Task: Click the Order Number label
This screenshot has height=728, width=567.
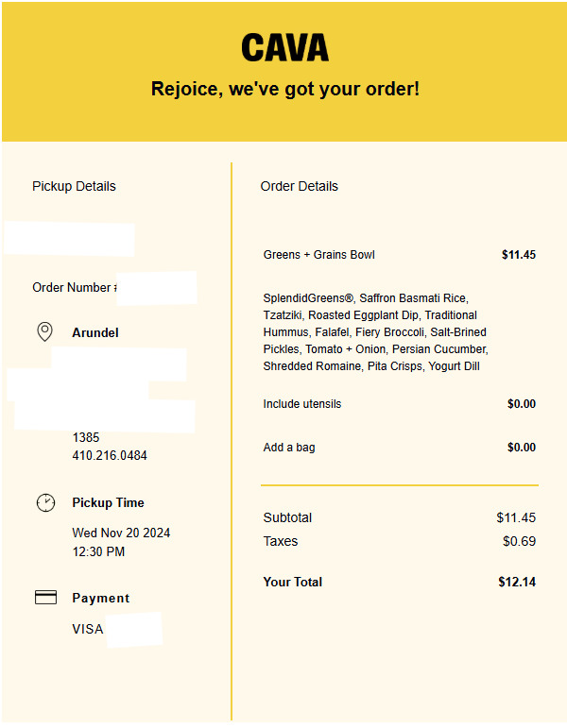Action: point(73,288)
